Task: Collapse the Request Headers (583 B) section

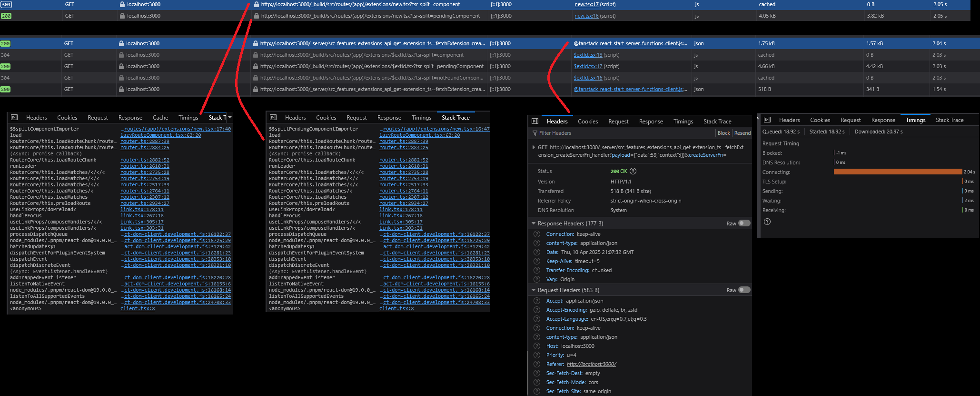Action: 534,290
